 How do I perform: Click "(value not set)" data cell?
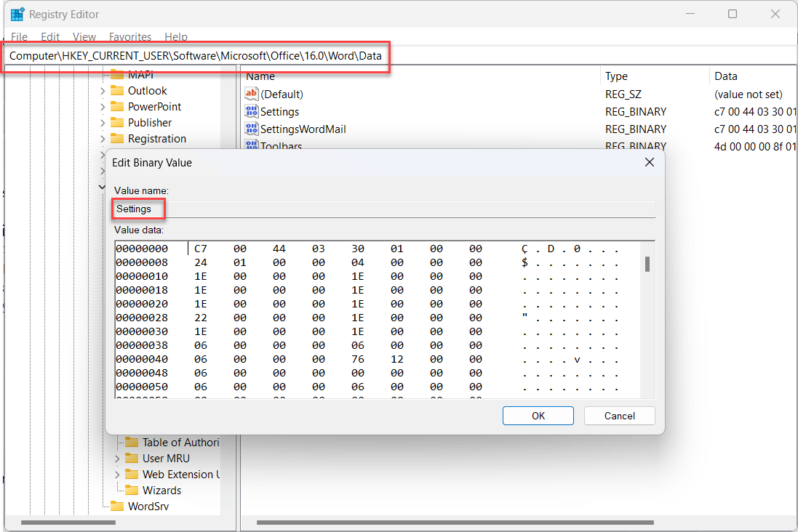click(748, 94)
